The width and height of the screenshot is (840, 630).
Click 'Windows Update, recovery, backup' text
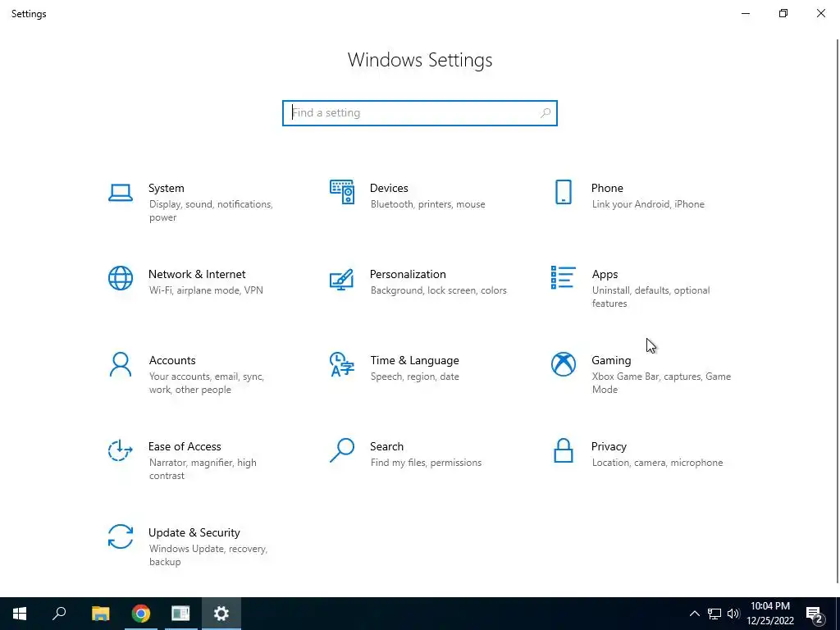[x=208, y=555]
